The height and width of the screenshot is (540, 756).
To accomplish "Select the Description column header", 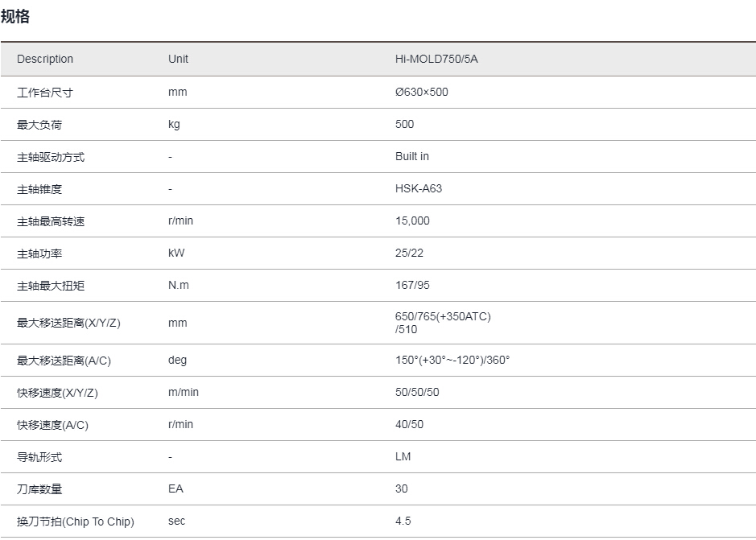I will 45,59.
